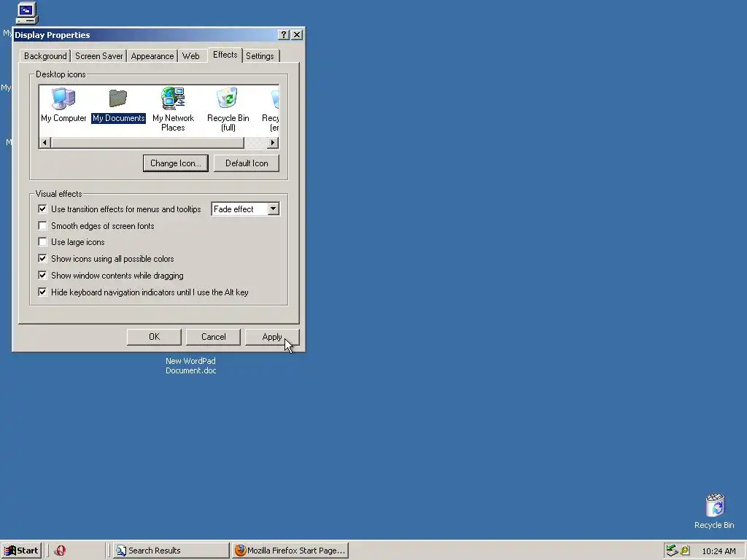Click the Change Icon... button
This screenshot has width=747, height=560.
click(175, 163)
